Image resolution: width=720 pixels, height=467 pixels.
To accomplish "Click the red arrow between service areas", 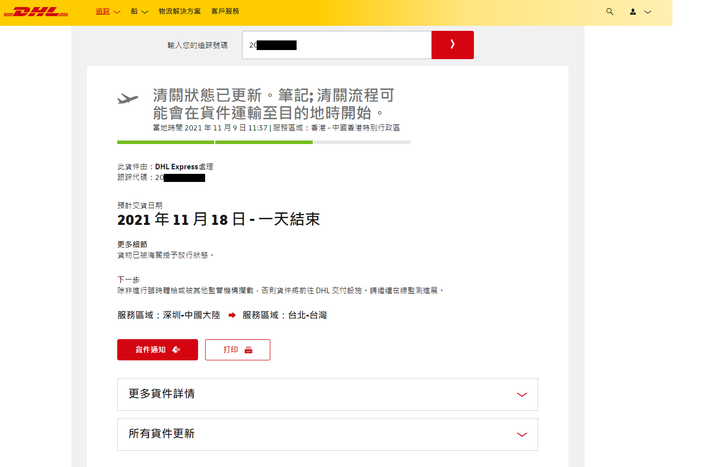I will pos(232,315).
